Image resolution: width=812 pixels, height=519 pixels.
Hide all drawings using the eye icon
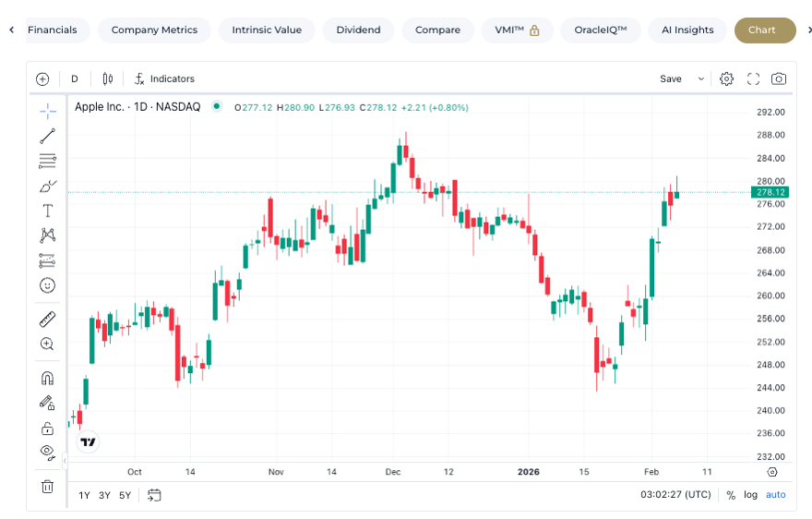(47, 452)
